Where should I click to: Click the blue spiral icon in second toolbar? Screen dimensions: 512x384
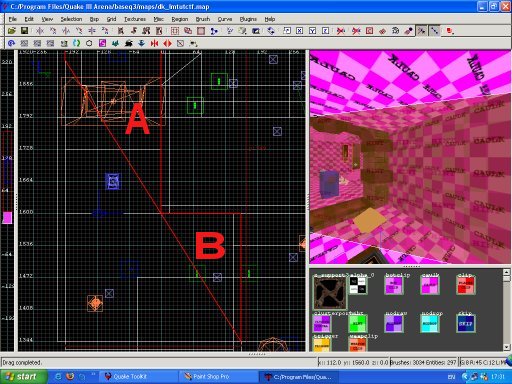[11, 43]
